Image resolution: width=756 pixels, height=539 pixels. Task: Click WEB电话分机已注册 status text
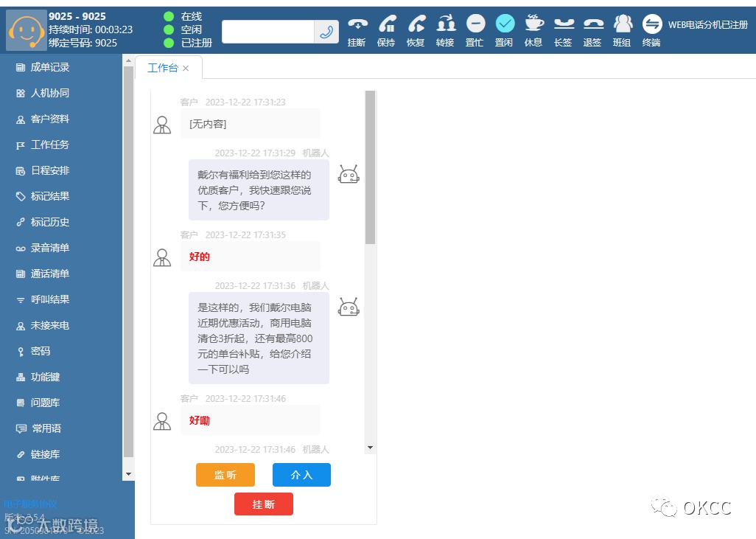click(708, 24)
